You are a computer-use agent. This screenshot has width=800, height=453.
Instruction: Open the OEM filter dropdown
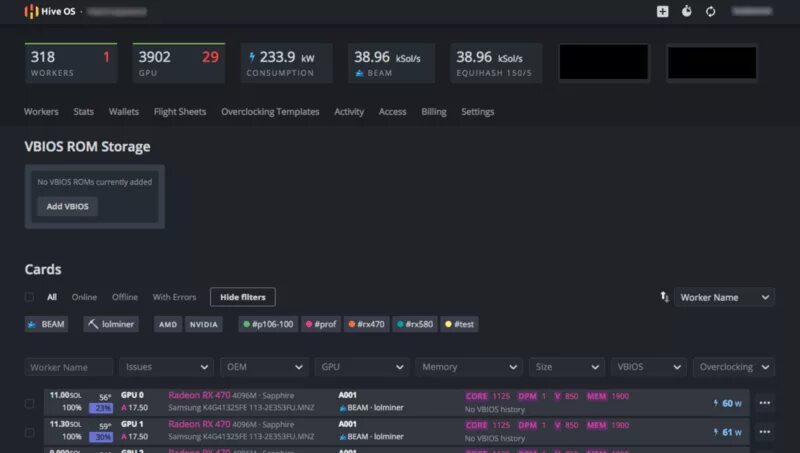pos(264,367)
